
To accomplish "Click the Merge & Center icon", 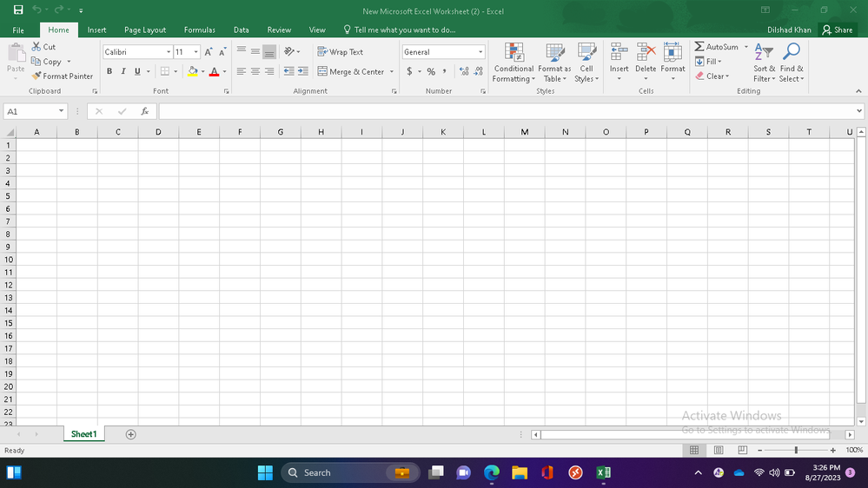I will click(x=322, y=72).
